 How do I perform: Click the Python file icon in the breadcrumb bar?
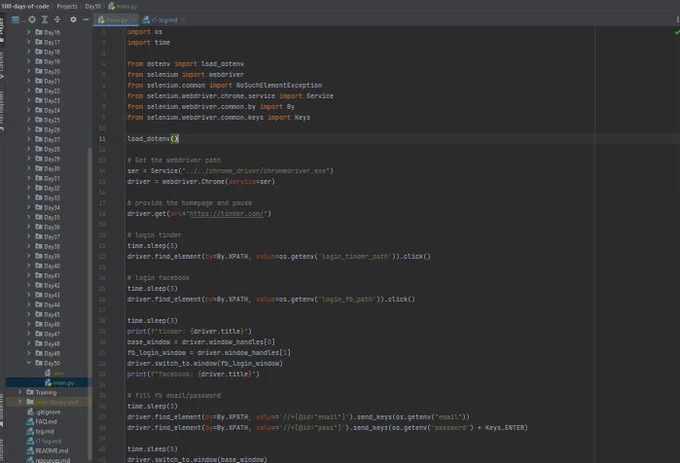111,6
